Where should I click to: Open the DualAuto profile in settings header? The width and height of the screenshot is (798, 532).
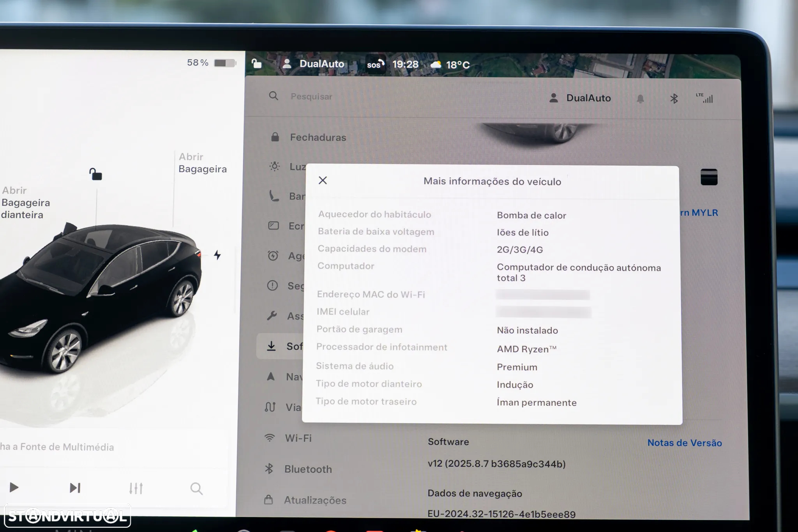(x=580, y=98)
